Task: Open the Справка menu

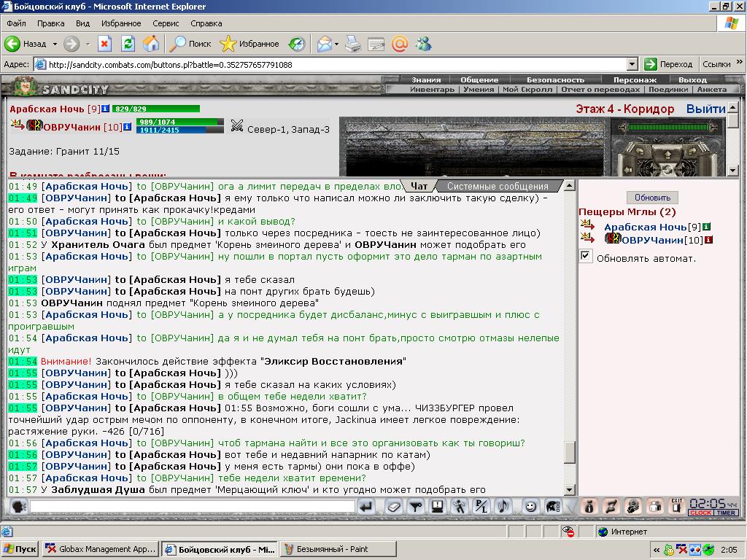Action: click(x=206, y=23)
